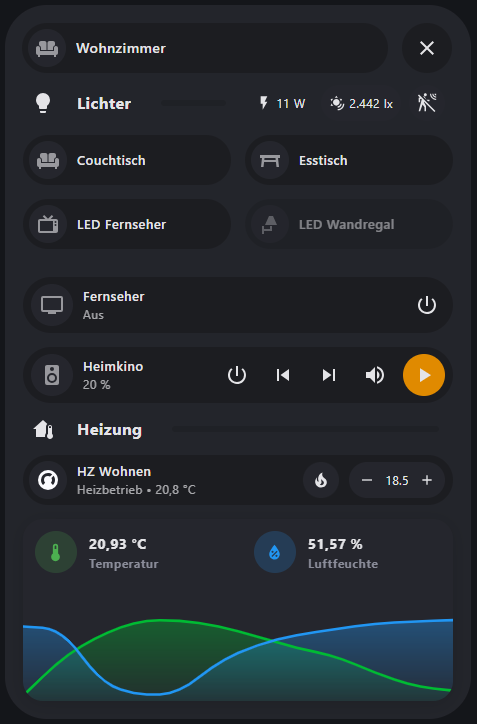Toggle the Esstisch light
This screenshot has width=477, height=724.
tap(349, 160)
